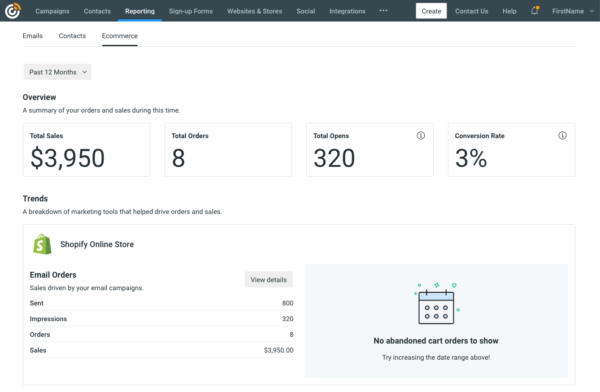
Task: Click the Total Sales $3,950 value
Action: pos(67,158)
